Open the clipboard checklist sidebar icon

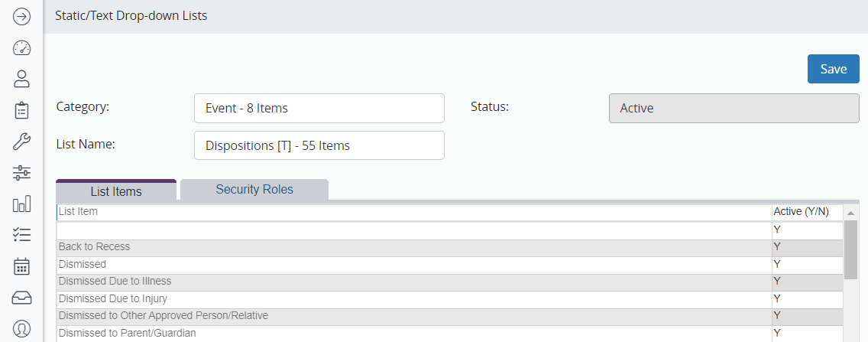pos(21,111)
